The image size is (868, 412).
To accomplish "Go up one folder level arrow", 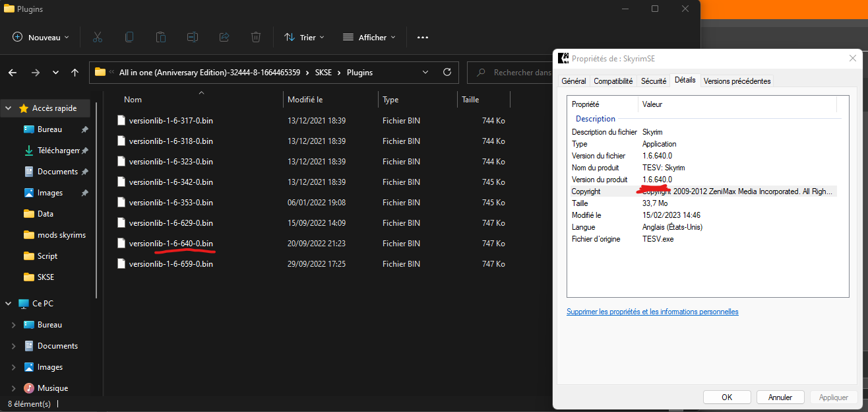I will coord(75,73).
